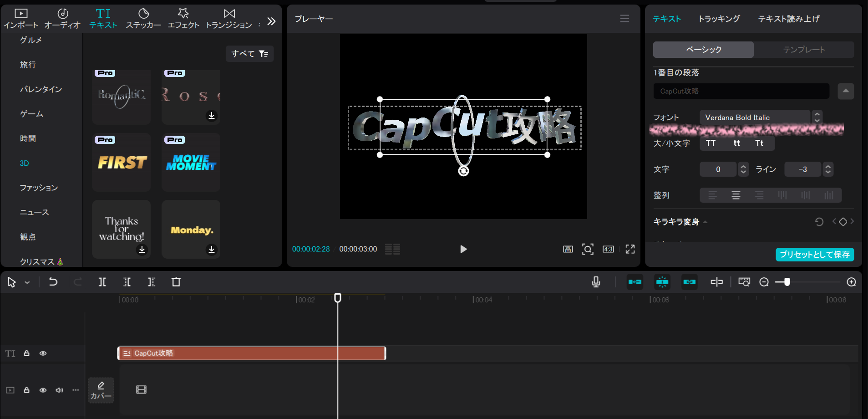Align text right

759,195
